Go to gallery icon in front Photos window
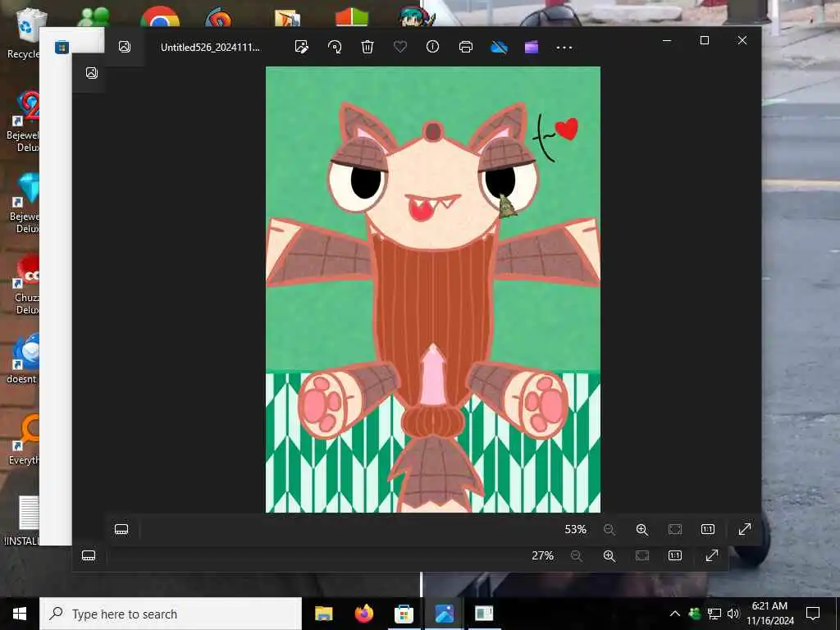This screenshot has height=630, width=840. [125, 47]
